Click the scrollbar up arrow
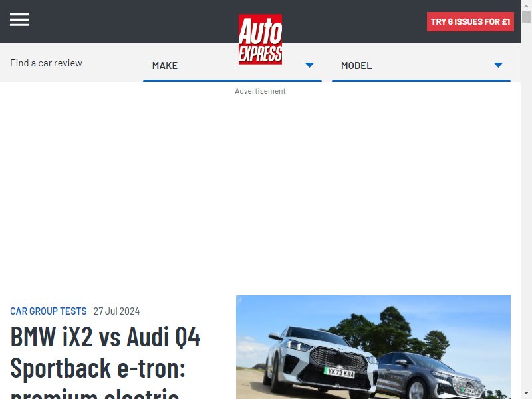Screen dimensions: 532x399 coord(526,5)
